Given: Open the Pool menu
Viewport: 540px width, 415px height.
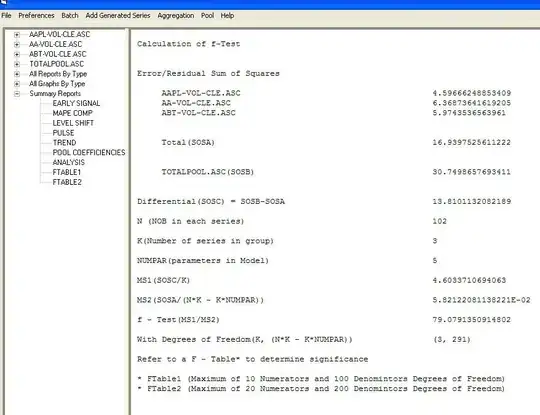Looking at the screenshot, I should pos(207,15).
